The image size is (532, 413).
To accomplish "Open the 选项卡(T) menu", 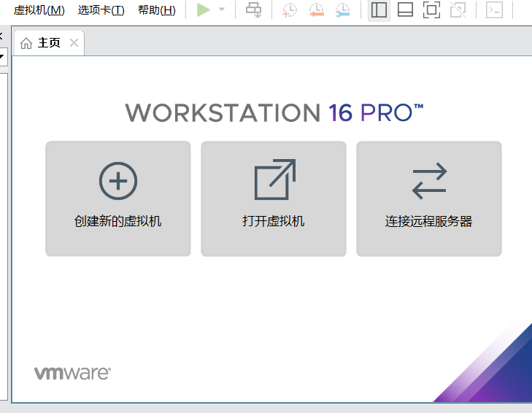I will coord(101,10).
